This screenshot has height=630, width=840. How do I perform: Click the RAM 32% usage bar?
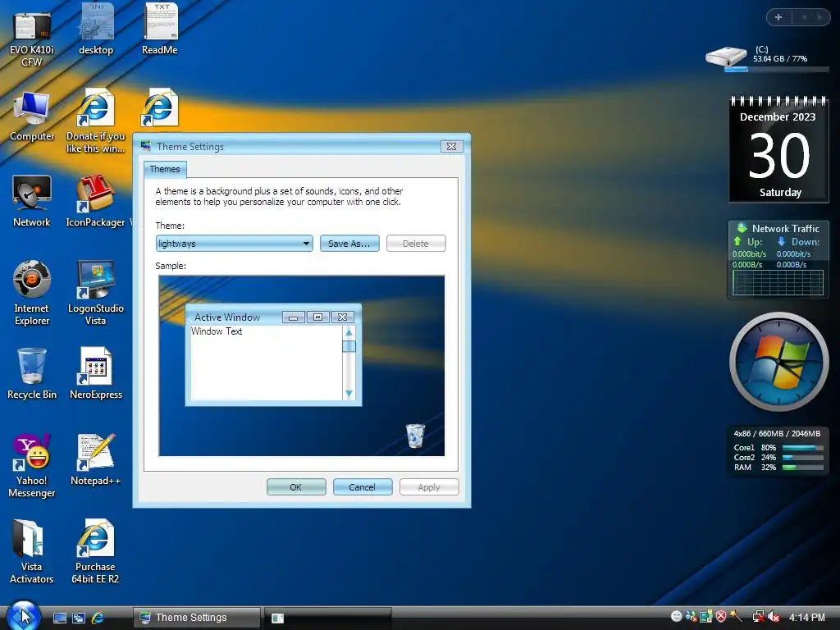(802, 467)
